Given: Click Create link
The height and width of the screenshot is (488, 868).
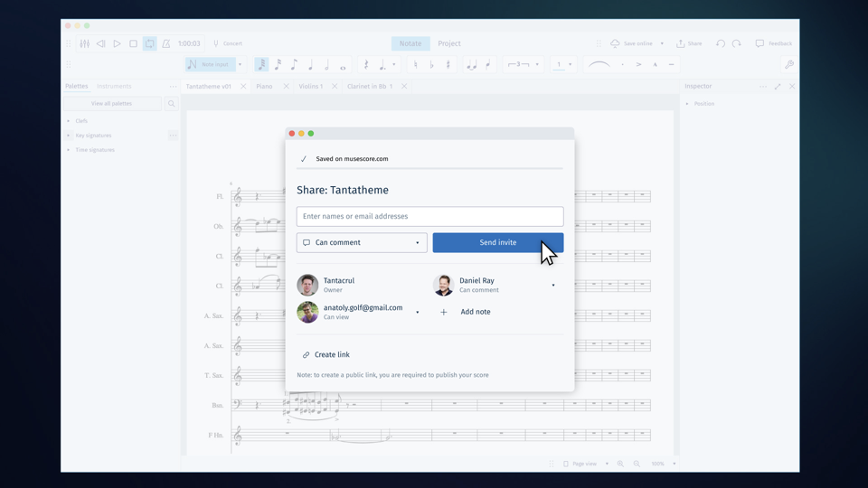Looking at the screenshot, I should coord(326,354).
